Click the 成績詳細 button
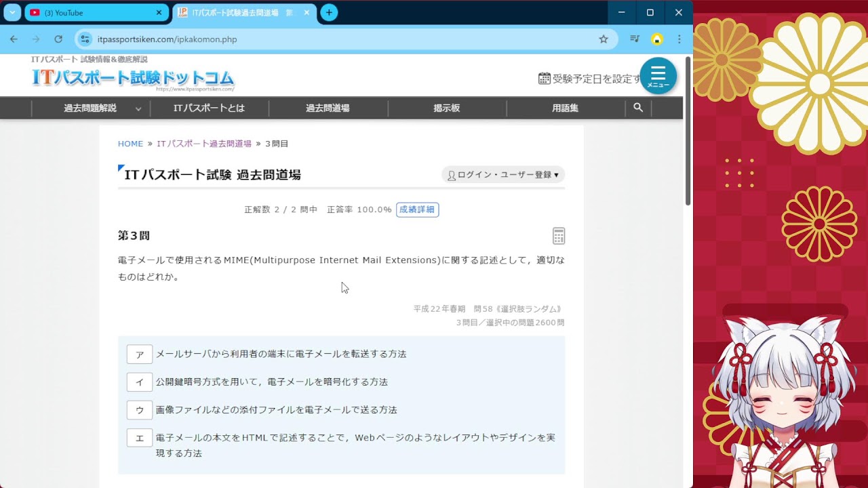The height and width of the screenshot is (488, 868). tap(417, 209)
